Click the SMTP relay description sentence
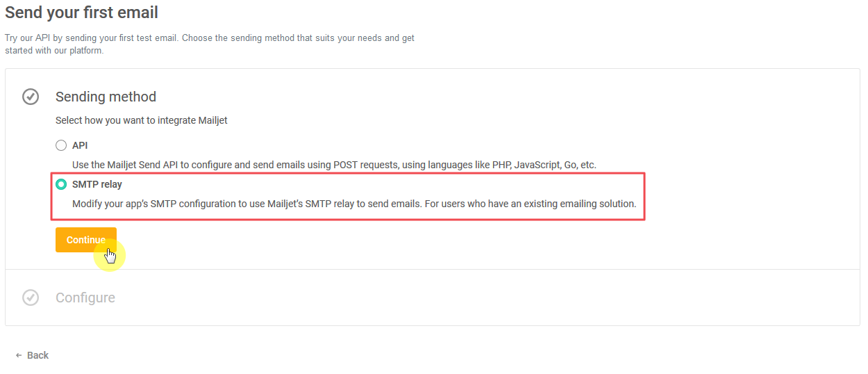 354,204
